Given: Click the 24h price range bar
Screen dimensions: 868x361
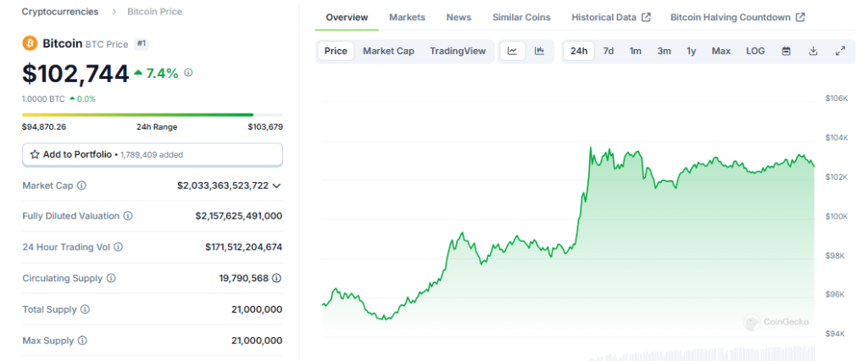Looking at the screenshot, I should coord(153,114).
